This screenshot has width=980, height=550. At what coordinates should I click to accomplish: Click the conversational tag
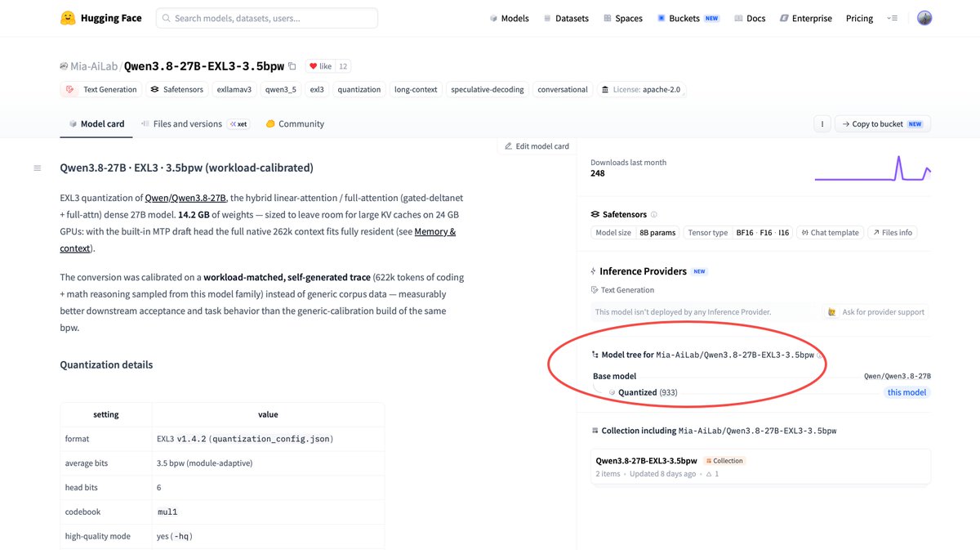click(563, 89)
